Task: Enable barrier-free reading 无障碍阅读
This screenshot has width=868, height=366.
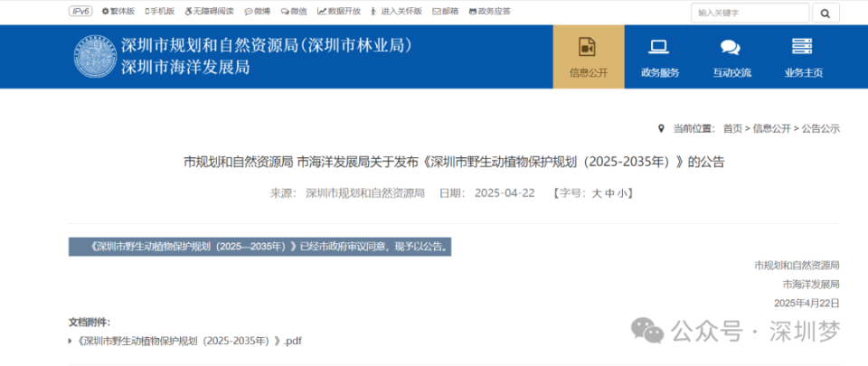Action: point(209,11)
